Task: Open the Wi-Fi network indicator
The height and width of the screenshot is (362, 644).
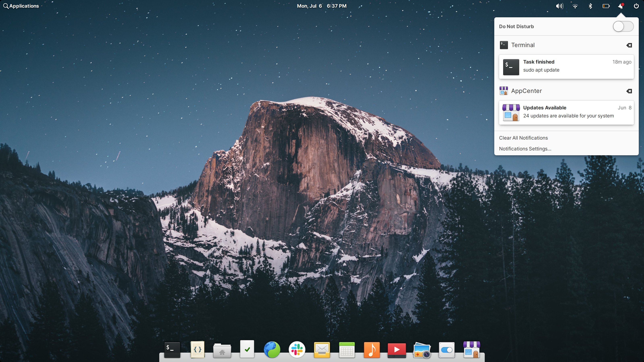Action: (575, 6)
